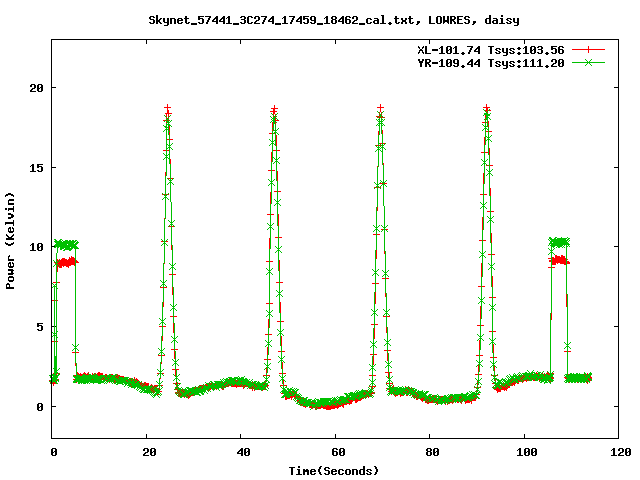Click the first peak tip near 24 seconds

click(x=167, y=108)
